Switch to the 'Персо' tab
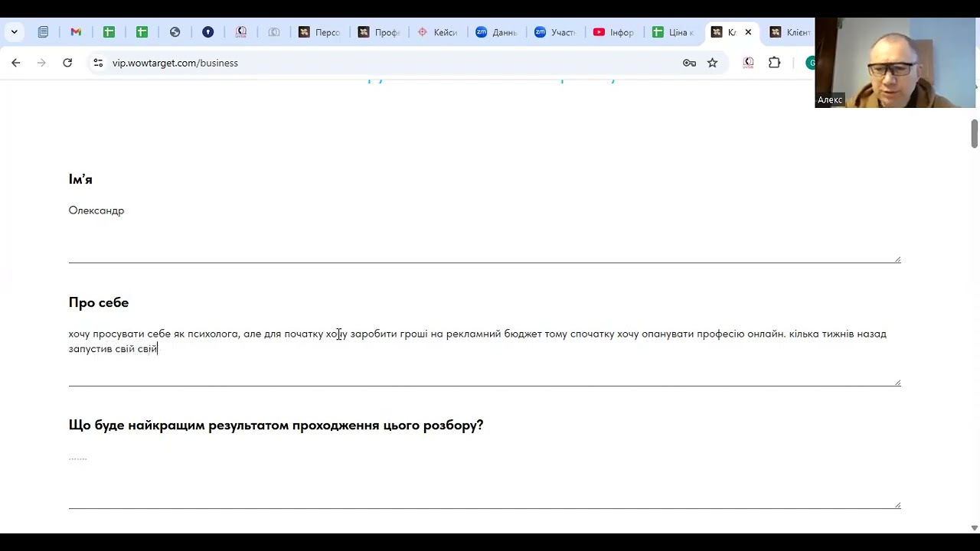 pyautogui.click(x=319, y=32)
